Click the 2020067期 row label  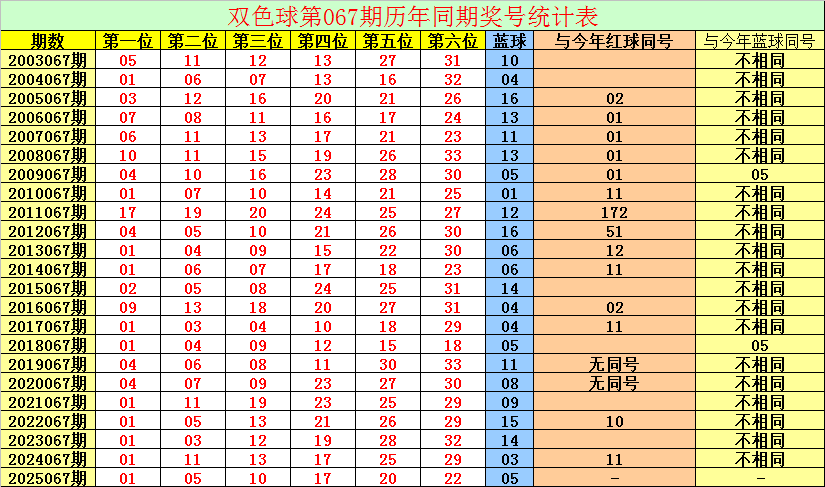pos(47,383)
